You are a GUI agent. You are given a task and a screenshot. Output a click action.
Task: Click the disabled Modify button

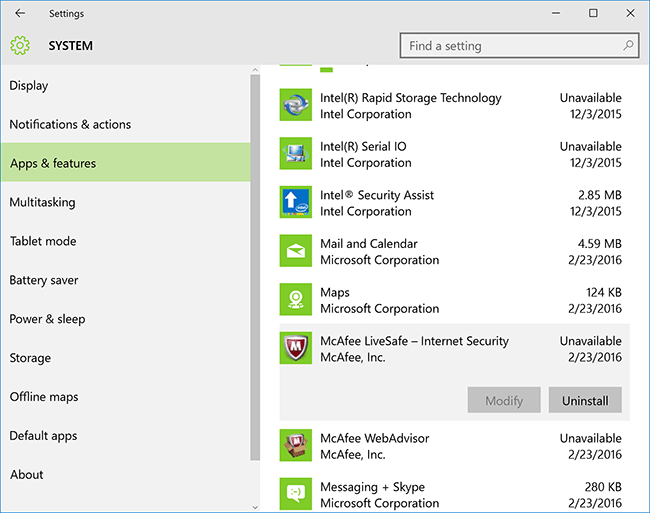[x=504, y=400]
